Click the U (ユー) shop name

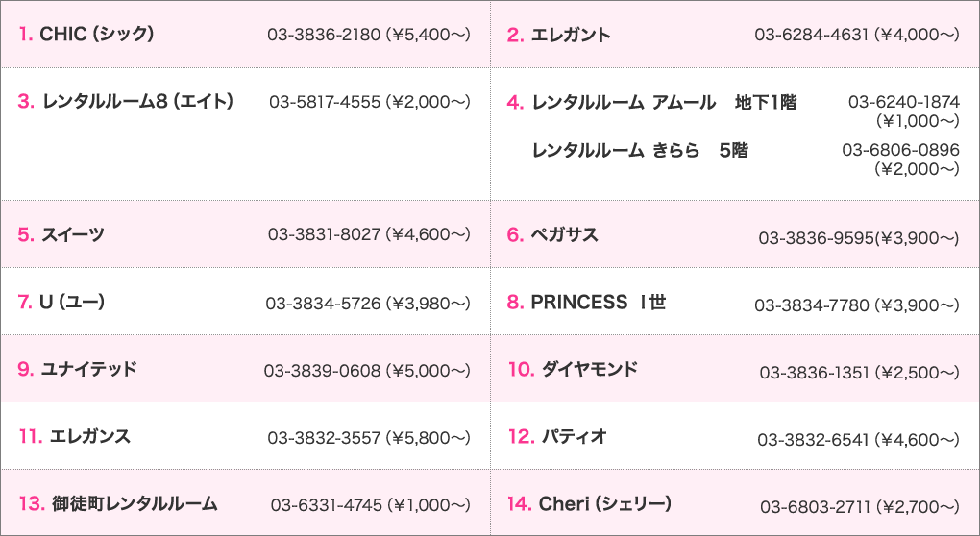click(x=72, y=303)
